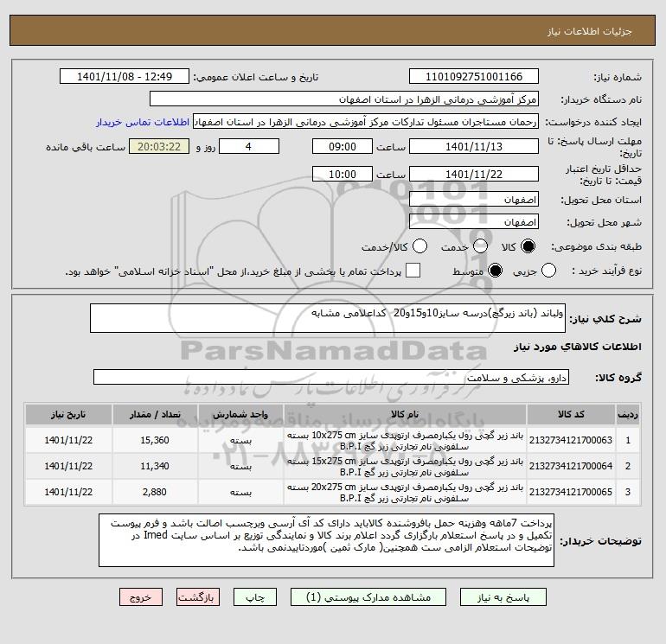
Task: Click the goods group field دارو، پزشکی و سلامت
Action: pos(331,377)
